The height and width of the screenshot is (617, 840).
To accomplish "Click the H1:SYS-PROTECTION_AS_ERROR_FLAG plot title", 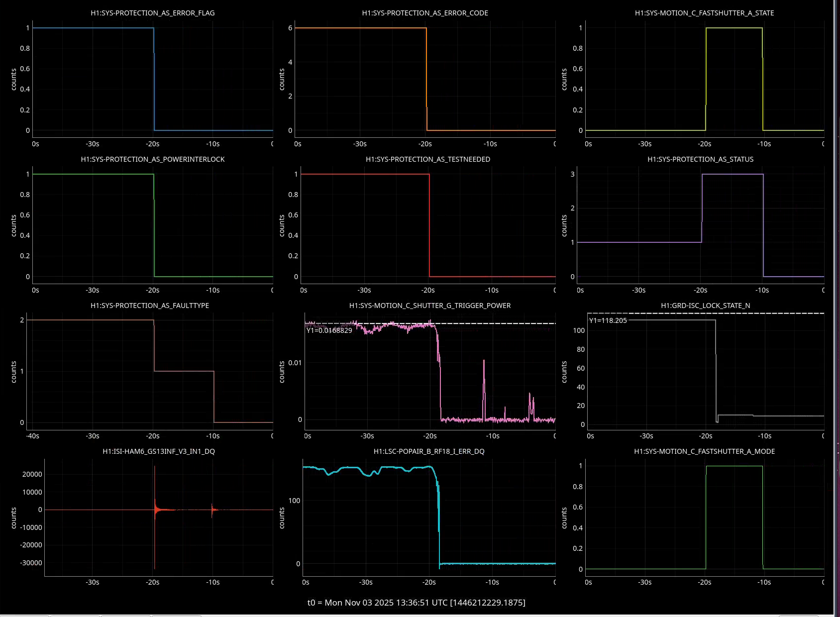I will [152, 13].
